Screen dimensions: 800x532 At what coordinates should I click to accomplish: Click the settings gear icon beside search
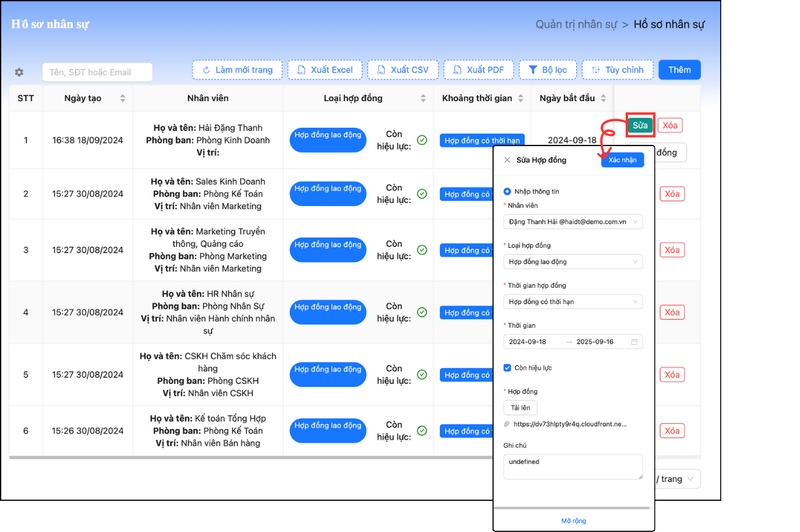(19, 72)
